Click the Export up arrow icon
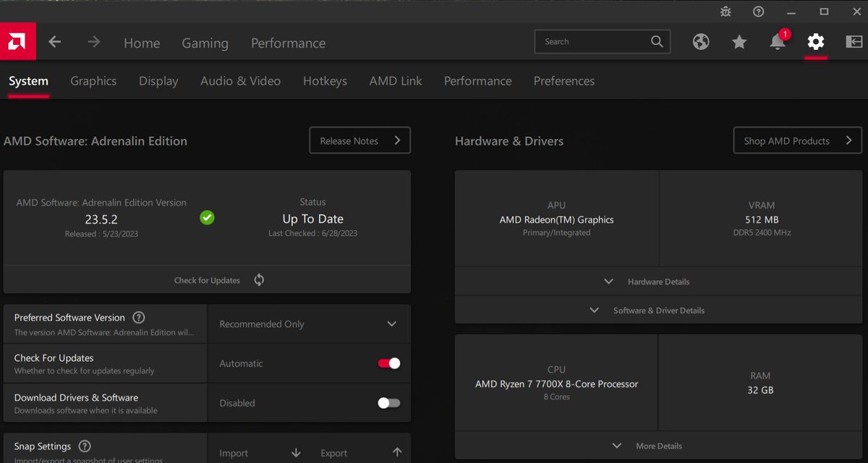 [397, 452]
